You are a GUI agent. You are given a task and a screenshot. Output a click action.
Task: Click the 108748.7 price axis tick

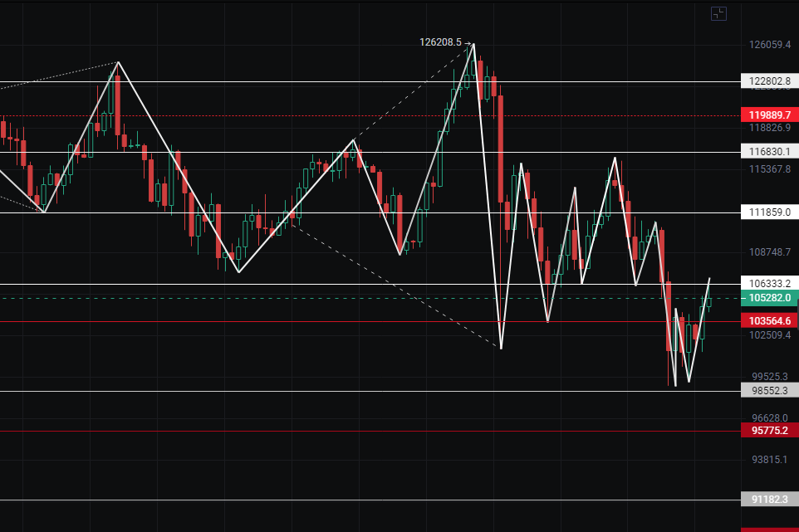tap(768, 252)
